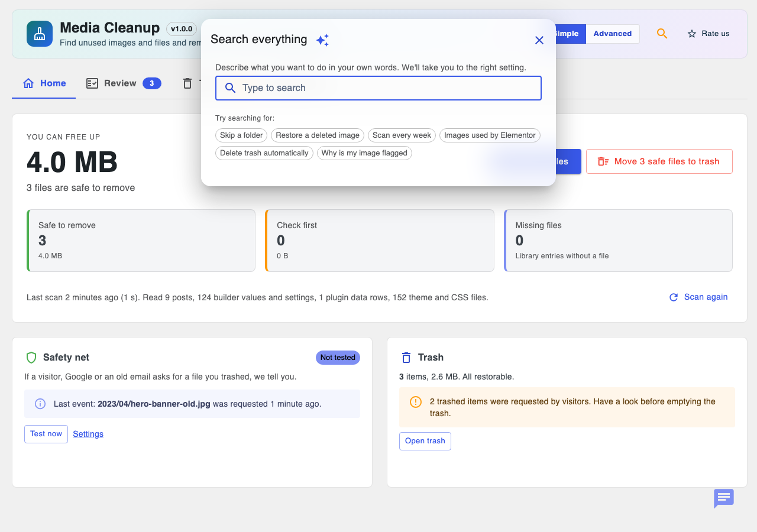
Task: Close the Search everything dialog
Action: coord(539,40)
